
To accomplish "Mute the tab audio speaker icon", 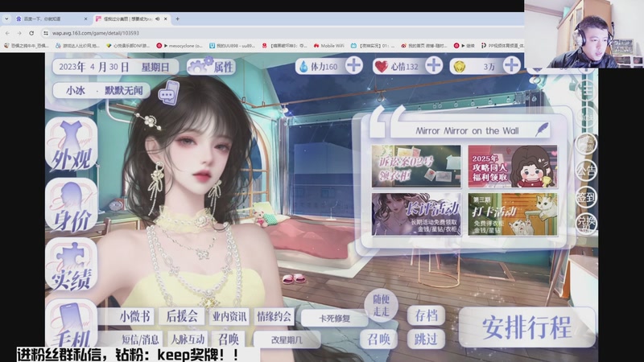I will click(x=158, y=19).
